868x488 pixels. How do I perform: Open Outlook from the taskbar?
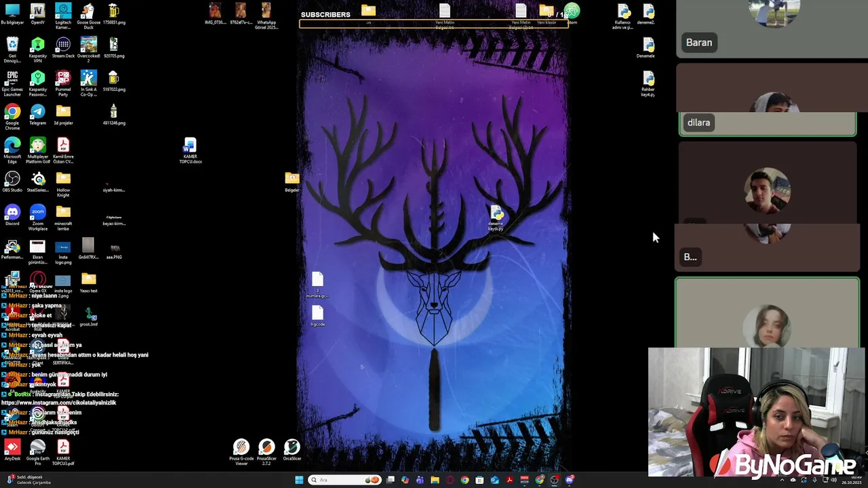tap(494, 480)
